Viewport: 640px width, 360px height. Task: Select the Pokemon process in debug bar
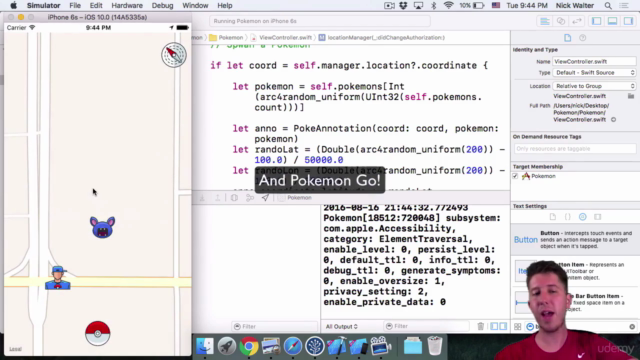(x=295, y=198)
